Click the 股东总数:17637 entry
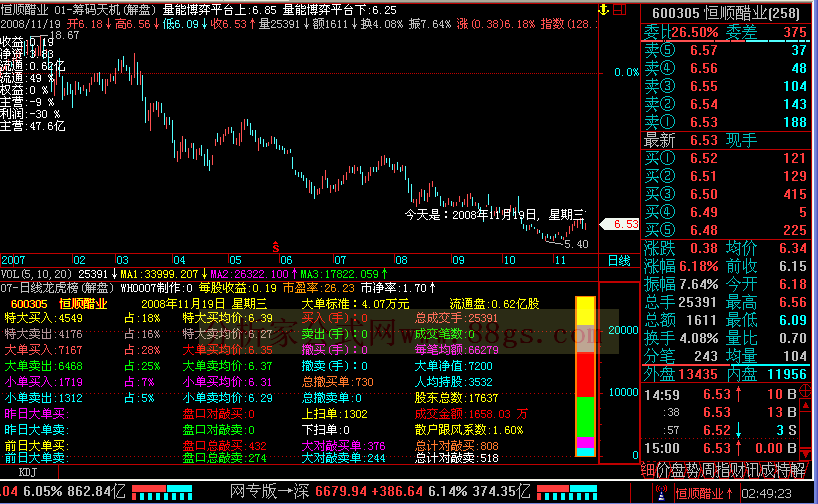This screenshot has width=818, height=504. tap(456, 398)
